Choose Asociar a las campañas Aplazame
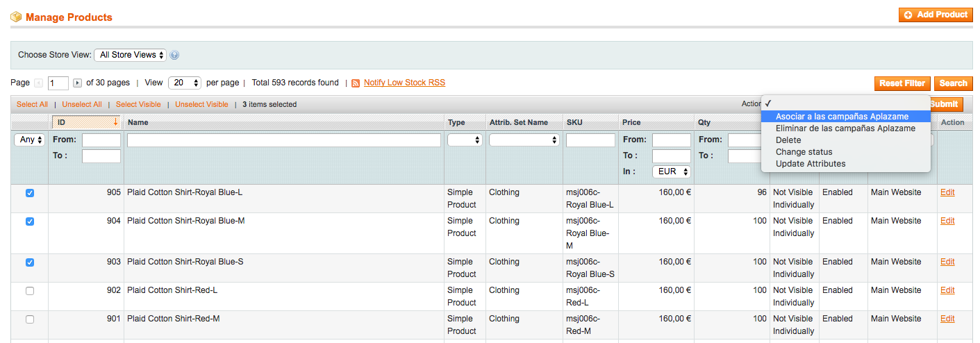This screenshot has height=343, width=980. [x=845, y=117]
